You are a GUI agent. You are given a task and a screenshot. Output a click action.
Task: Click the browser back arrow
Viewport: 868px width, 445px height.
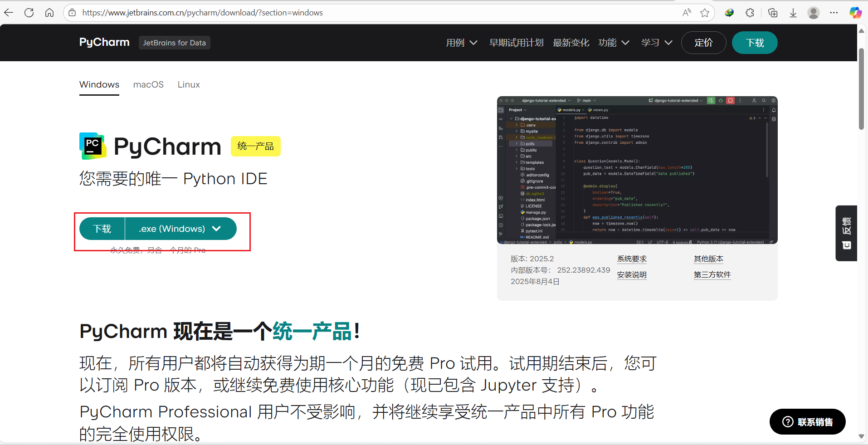click(9, 13)
